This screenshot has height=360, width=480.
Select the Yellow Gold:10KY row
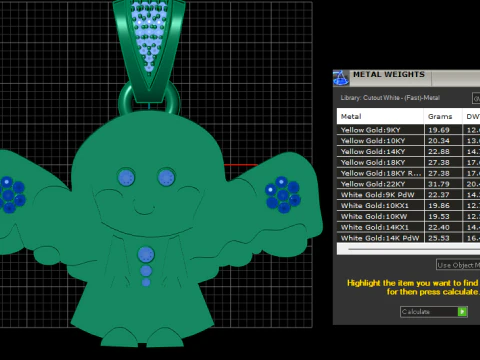click(x=408, y=141)
